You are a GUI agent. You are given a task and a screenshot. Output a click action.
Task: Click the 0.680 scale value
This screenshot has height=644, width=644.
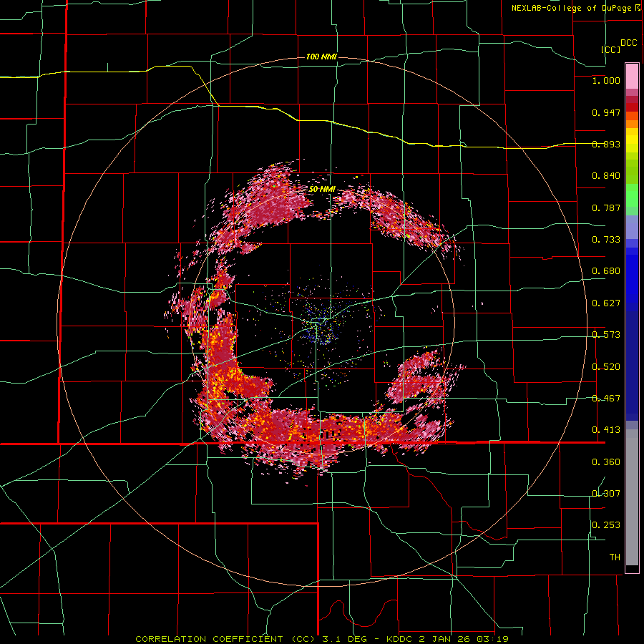(606, 271)
